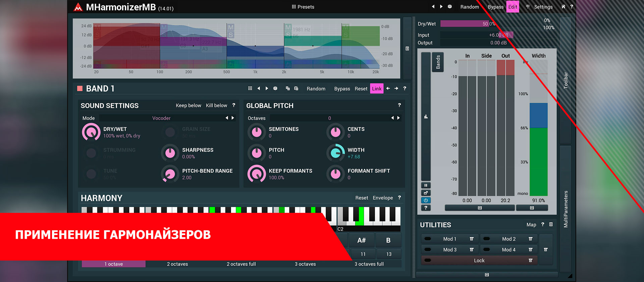
Task: Click the Lock multiparameter button
Action: click(479, 261)
